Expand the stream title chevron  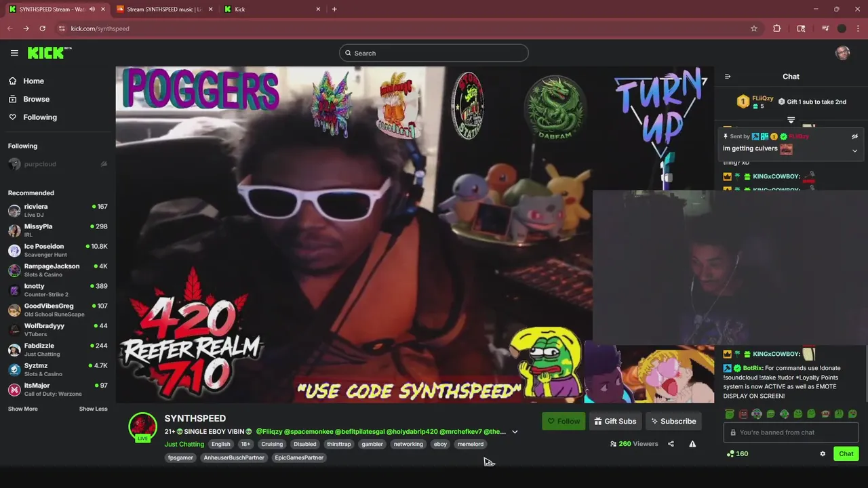point(515,432)
